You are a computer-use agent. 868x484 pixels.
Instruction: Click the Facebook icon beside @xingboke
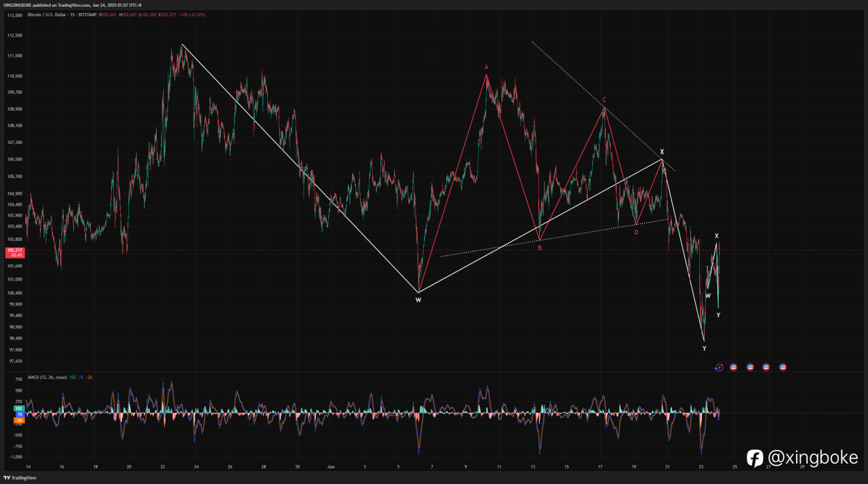pos(755,458)
